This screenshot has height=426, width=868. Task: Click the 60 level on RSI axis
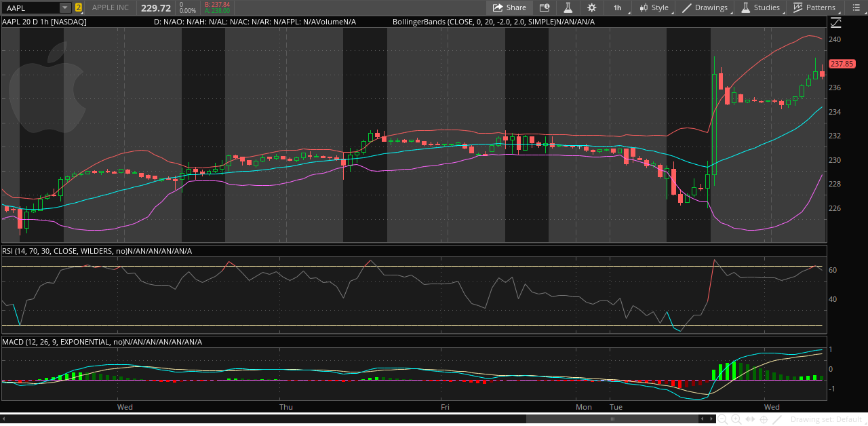tap(833, 270)
